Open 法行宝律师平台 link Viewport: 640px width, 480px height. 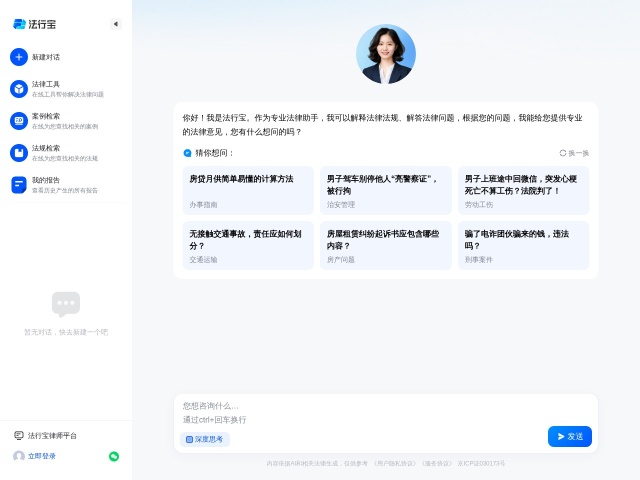[52, 436]
